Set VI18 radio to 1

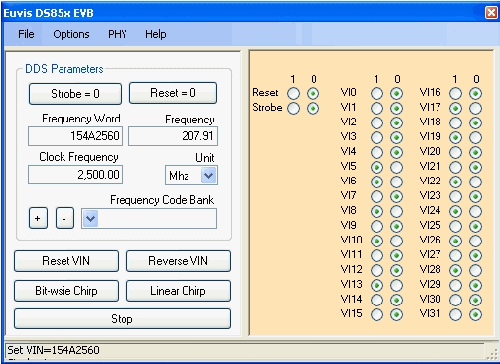pyautogui.click(x=456, y=123)
